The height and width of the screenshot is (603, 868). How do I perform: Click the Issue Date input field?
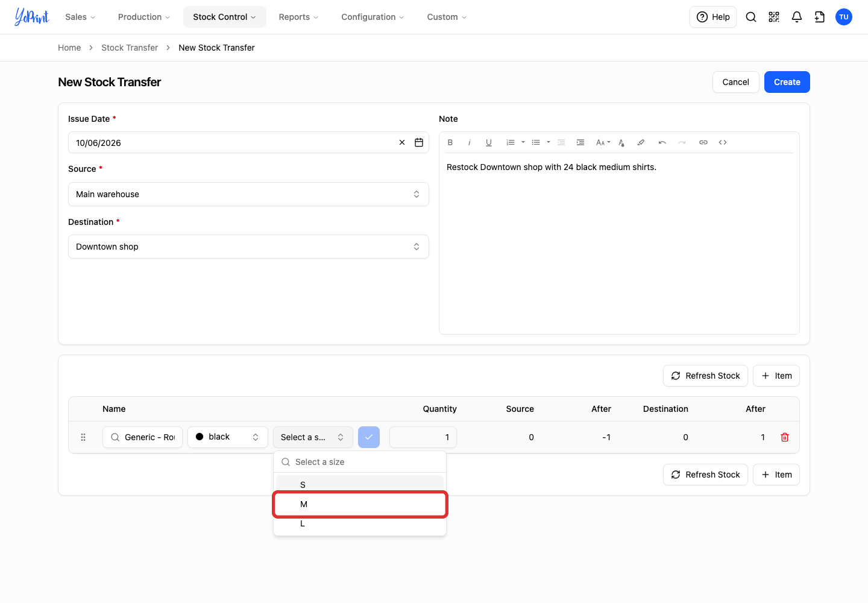(248, 142)
